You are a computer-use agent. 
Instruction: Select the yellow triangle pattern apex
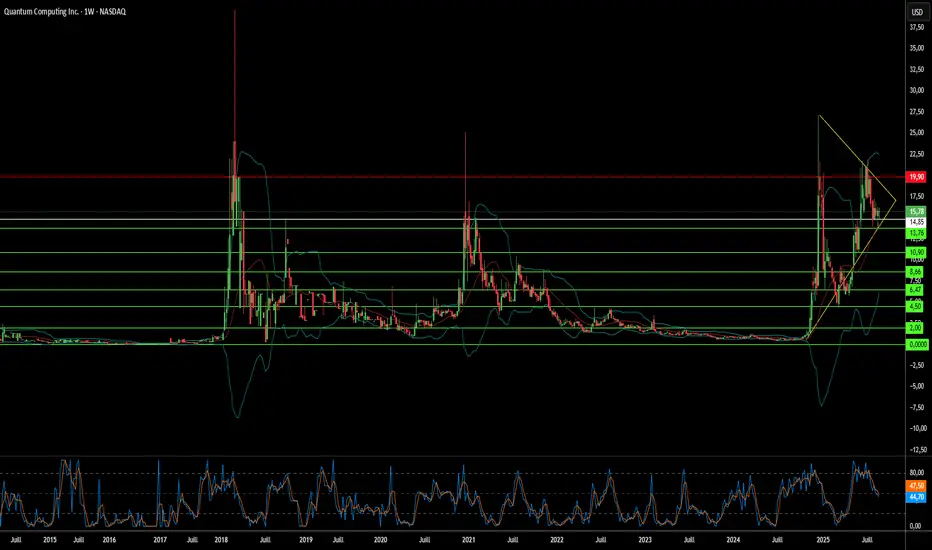895,201
